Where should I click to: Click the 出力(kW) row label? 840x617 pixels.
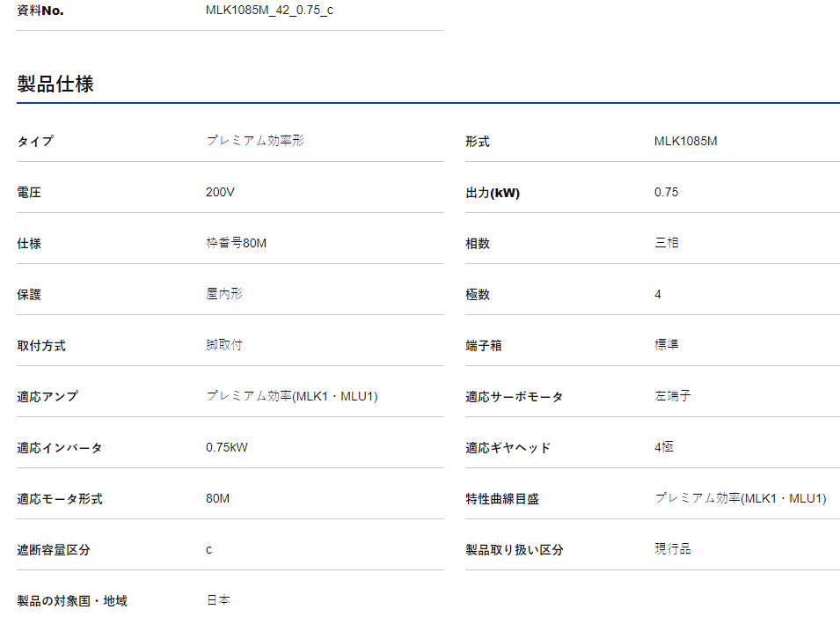tap(493, 193)
